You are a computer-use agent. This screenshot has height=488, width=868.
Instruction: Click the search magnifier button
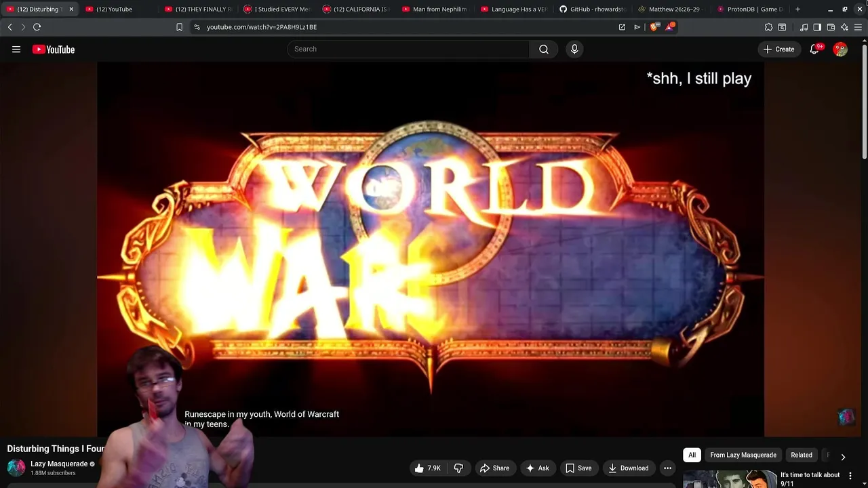pyautogui.click(x=544, y=49)
